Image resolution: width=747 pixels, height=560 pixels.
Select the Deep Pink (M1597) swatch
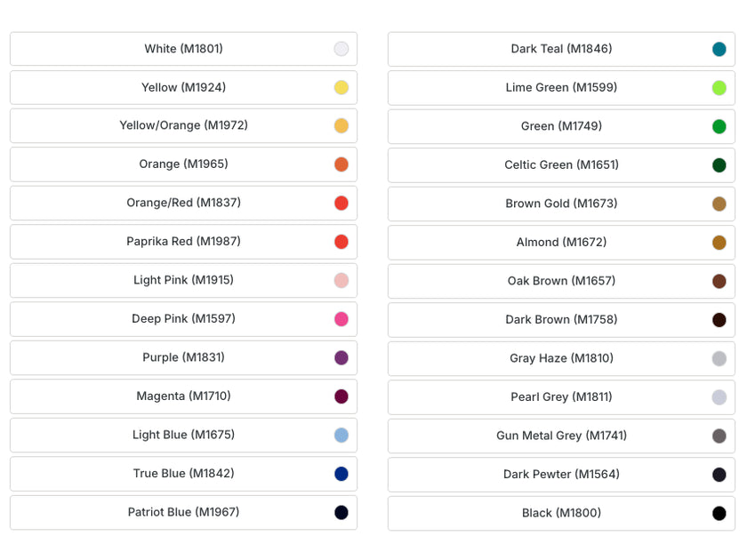(341, 319)
